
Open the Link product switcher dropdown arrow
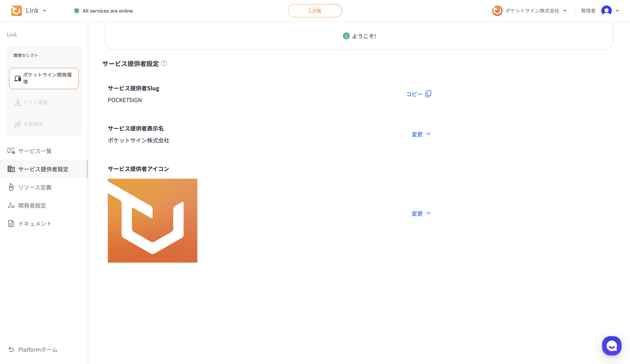[44, 11]
